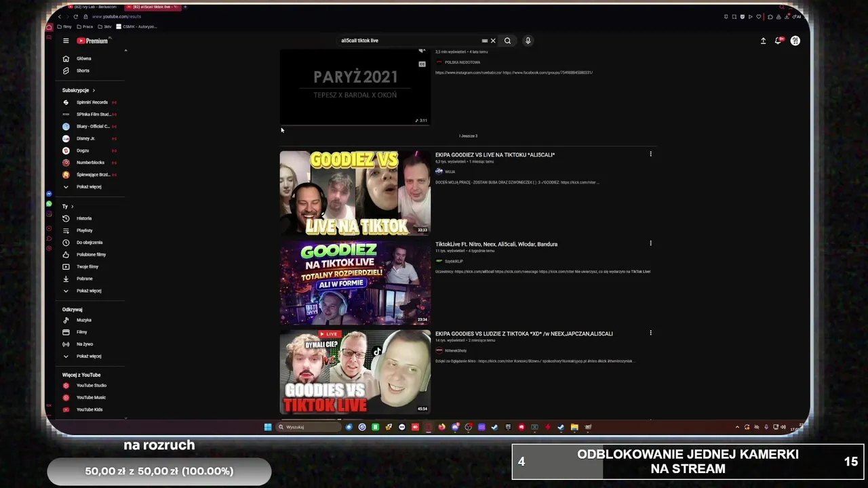
Task: Expand the '1 Jeszcze 3' more results link
Action: (468, 136)
